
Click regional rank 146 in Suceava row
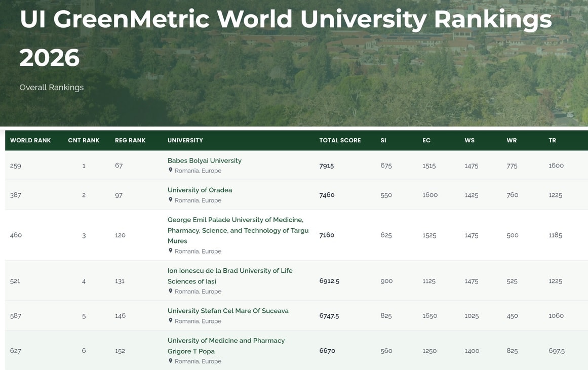tap(120, 316)
